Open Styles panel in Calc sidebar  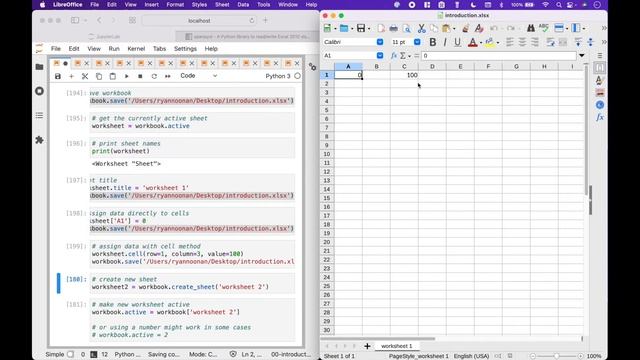(600, 80)
